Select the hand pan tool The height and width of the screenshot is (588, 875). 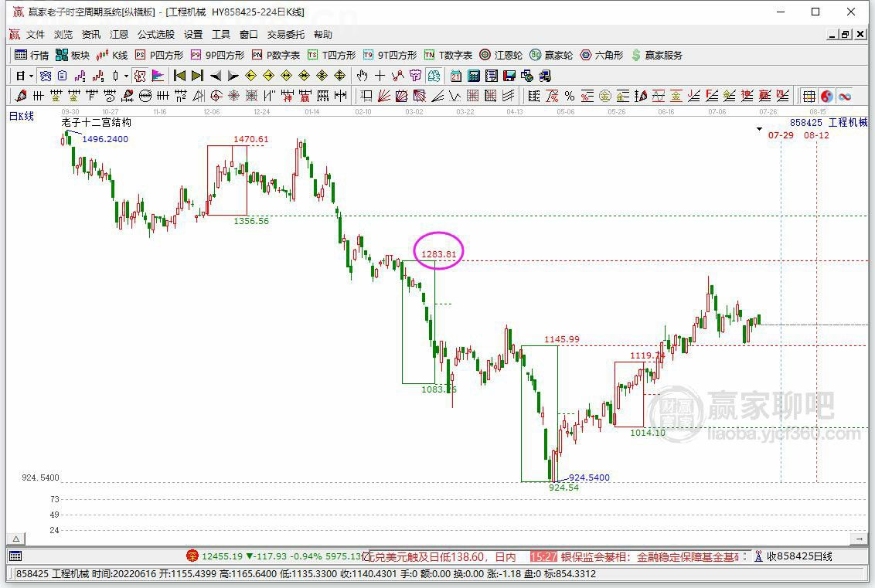coord(363,76)
